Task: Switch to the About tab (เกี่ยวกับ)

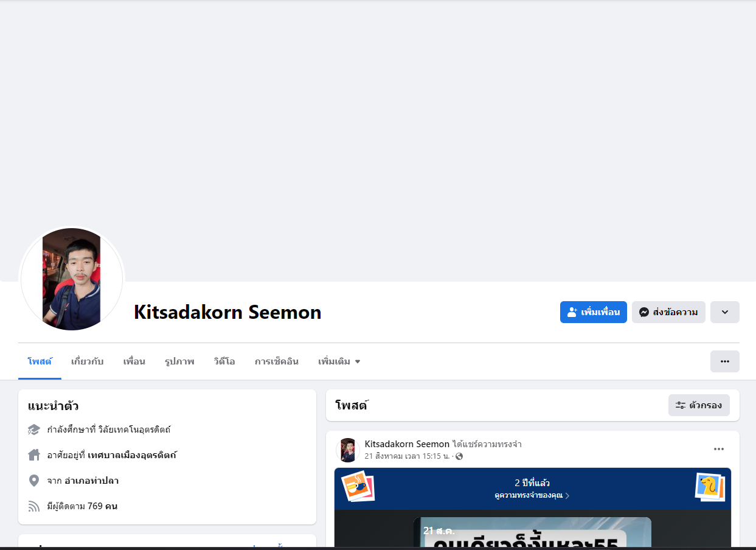Action: pos(88,361)
